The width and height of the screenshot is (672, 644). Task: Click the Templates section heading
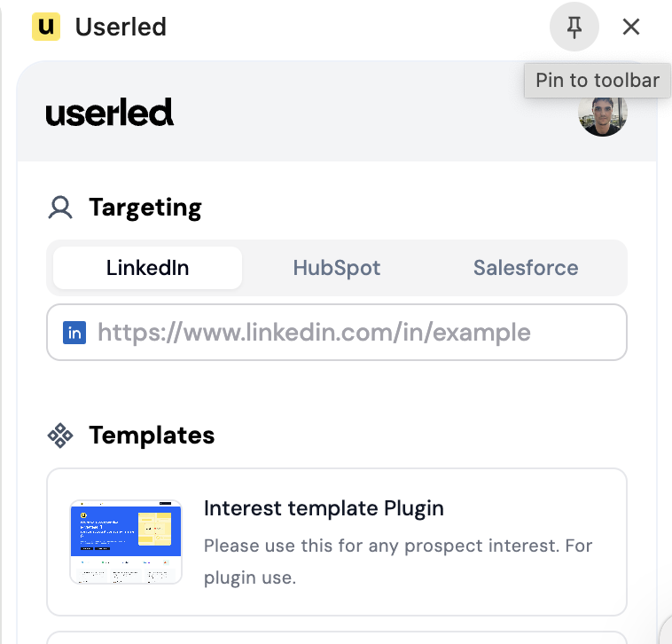[x=152, y=436]
